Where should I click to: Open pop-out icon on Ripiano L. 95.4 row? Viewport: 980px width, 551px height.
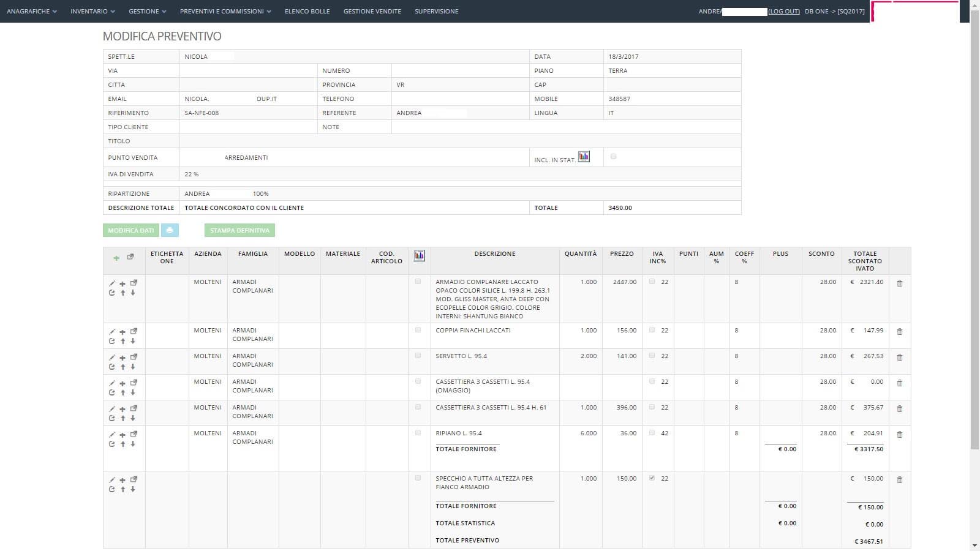click(134, 434)
